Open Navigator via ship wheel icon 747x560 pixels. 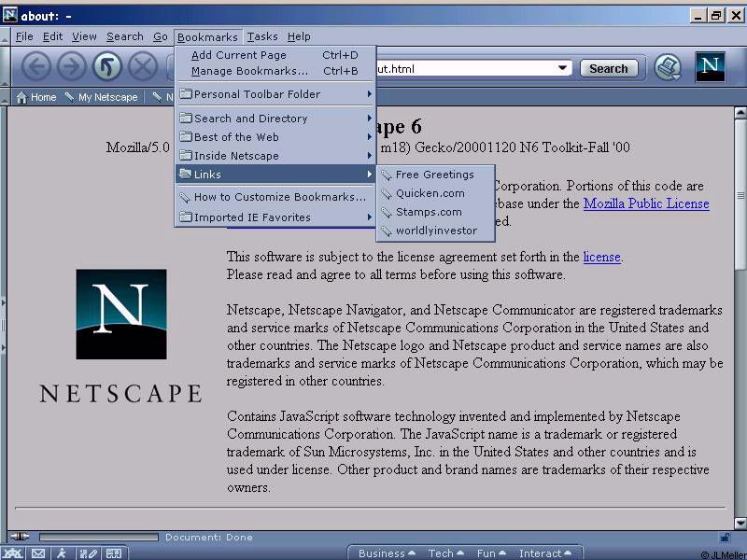point(12,553)
